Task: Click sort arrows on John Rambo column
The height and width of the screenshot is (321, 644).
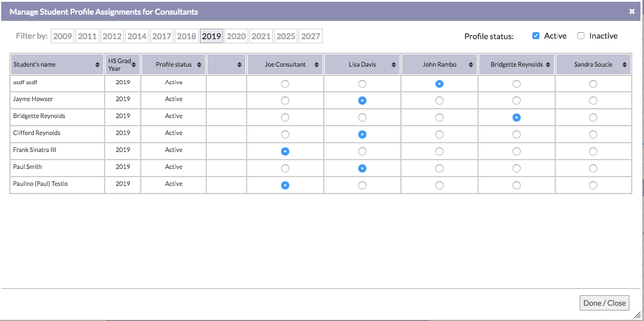Action: click(470, 65)
